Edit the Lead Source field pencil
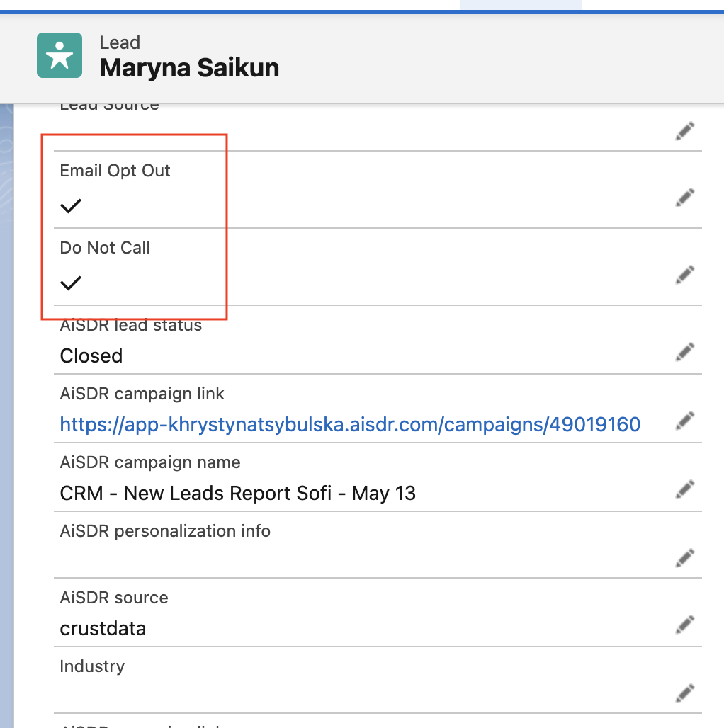This screenshot has width=724, height=728. click(685, 131)
